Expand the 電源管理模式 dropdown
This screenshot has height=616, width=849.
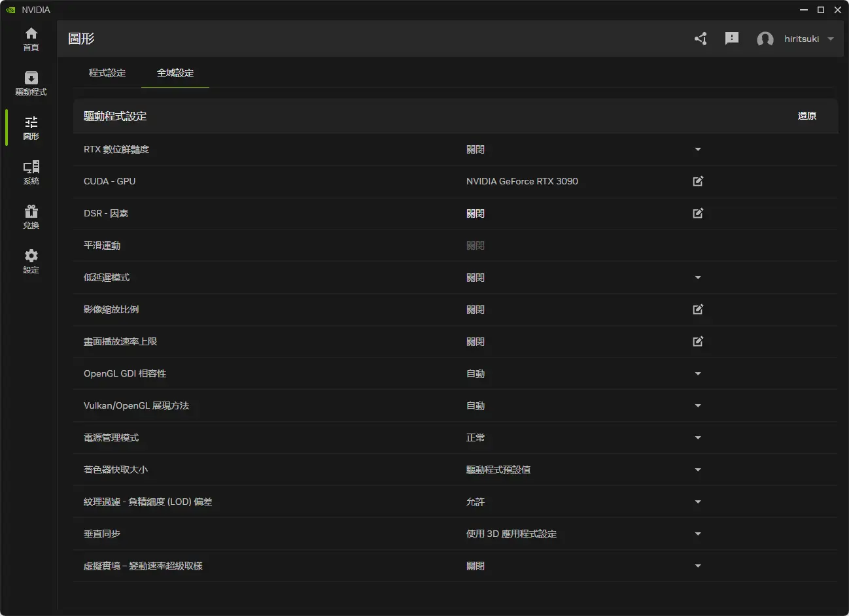(698, 438)
